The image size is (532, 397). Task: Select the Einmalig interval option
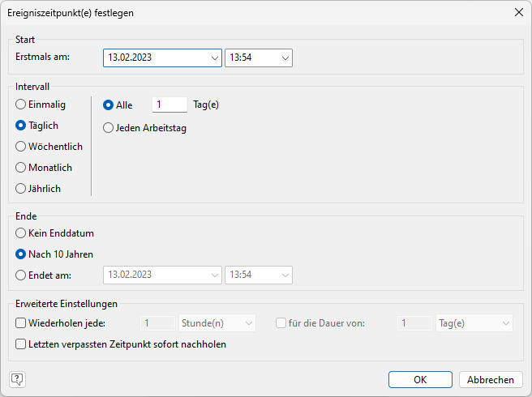(x=21, y=105)
